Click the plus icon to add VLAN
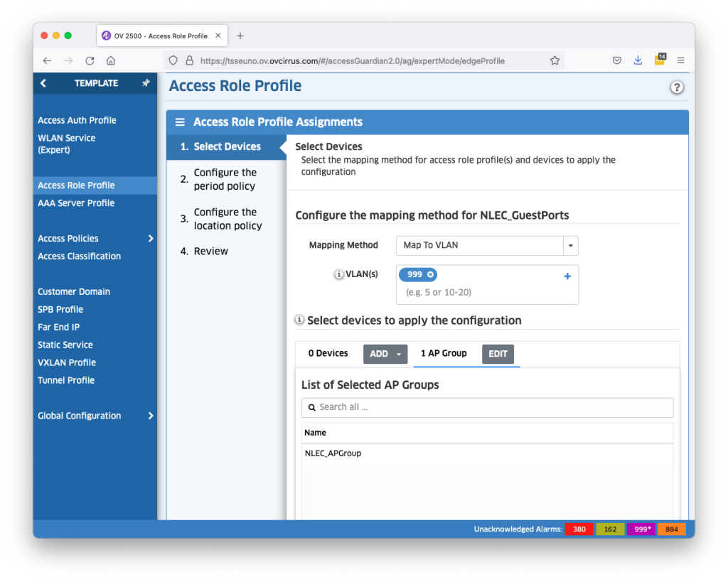This screenshot has height=582, width=728. [567, 276]
